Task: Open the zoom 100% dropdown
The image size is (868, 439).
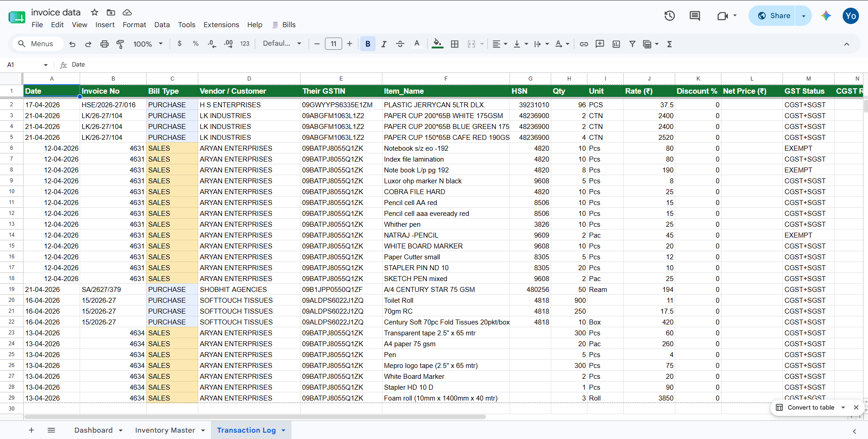Action: pyautogui.click(x=148, y=44)
